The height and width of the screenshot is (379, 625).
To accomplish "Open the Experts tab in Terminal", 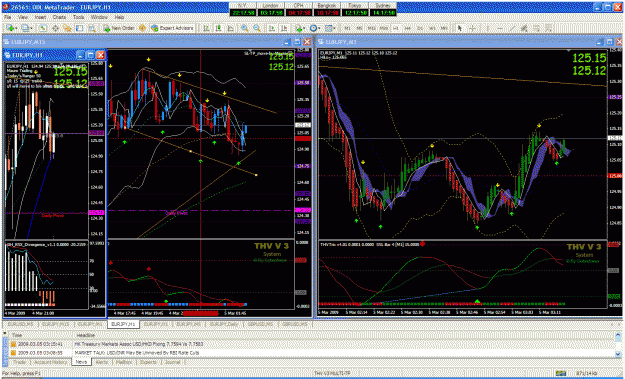I will 148,362.
